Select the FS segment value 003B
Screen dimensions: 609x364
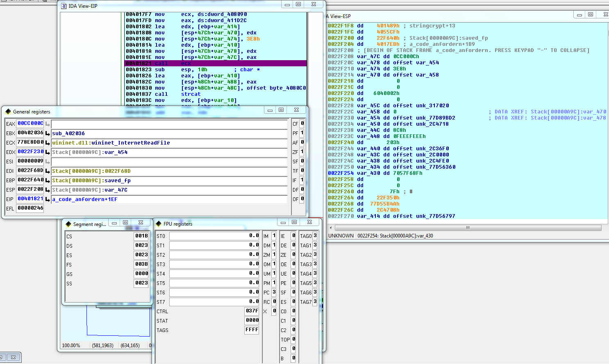(x=141, y=264)
